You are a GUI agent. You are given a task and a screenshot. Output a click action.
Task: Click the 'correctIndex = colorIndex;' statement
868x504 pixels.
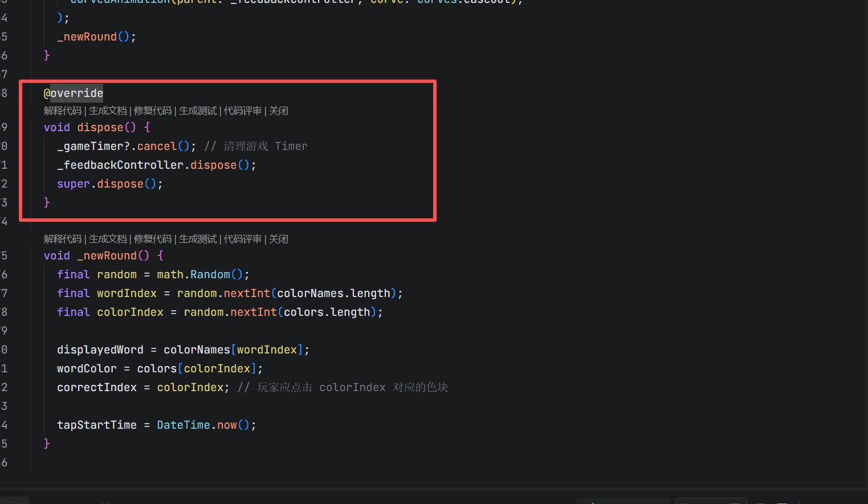143,387
